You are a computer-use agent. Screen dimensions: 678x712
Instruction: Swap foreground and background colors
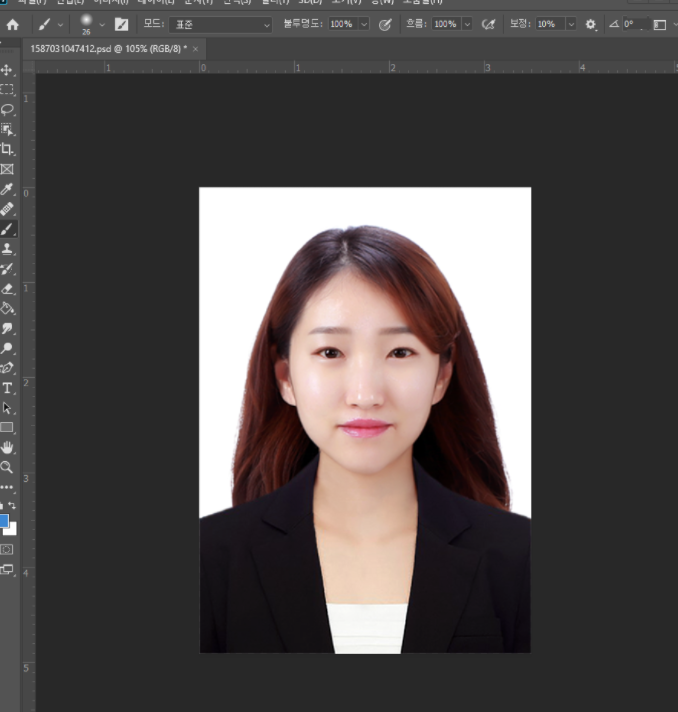(x=12, y=505)
